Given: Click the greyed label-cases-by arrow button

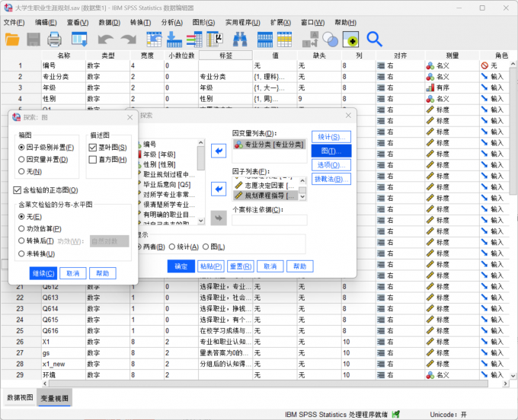Looking at the screenshot, I should coord(219,218).
